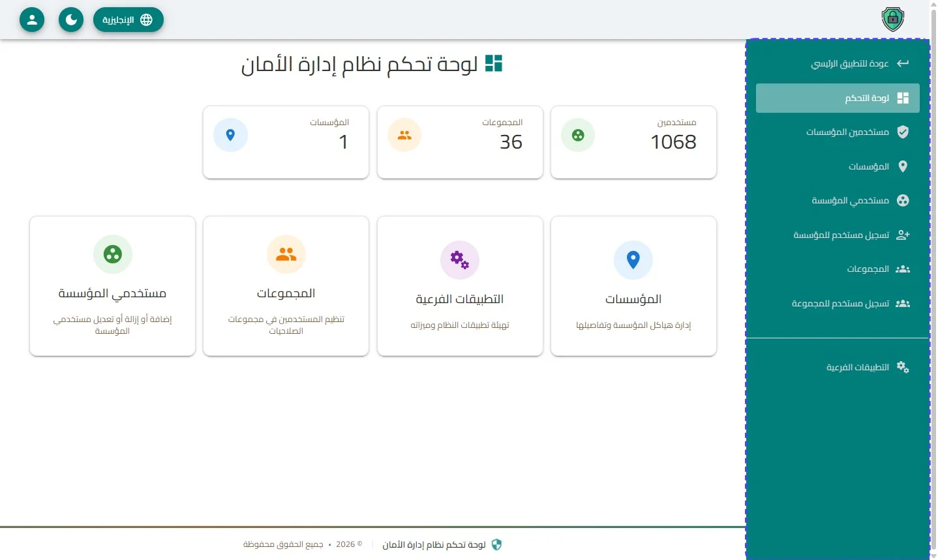Click the green circle icon in the مستخدمي المؤسسة card
This screenshot has height=560, width=938.
click(112, 254)
